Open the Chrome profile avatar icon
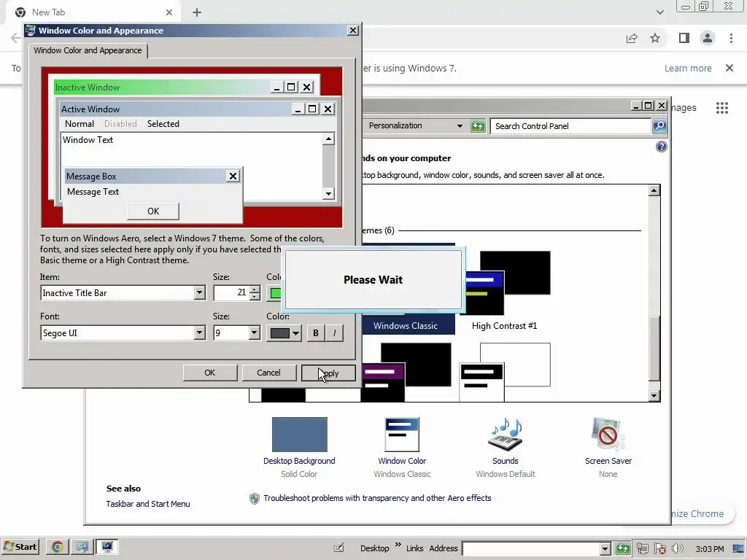Viewport: 747px width, 560px height. pyautogui.click(x=708, y=38)
